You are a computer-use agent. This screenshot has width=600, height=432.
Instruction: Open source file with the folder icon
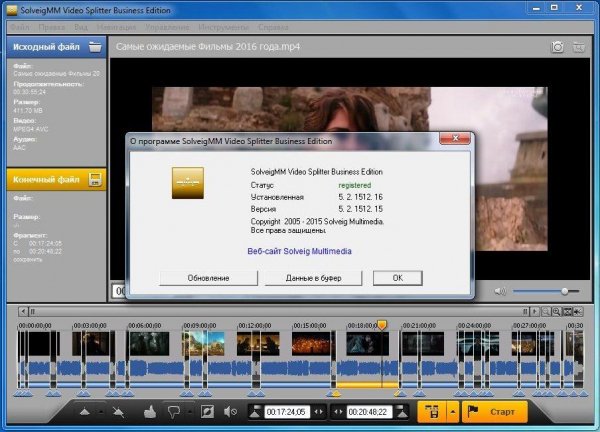click(95, 47)
